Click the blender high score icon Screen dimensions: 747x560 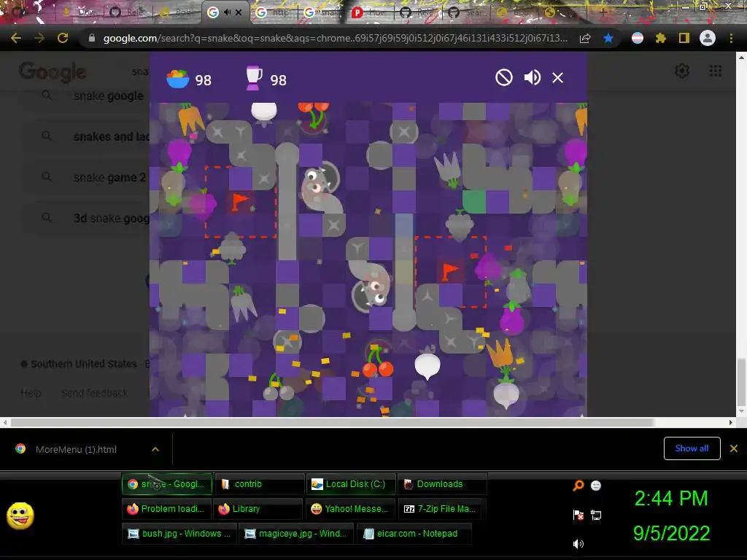tap(253, 78)
